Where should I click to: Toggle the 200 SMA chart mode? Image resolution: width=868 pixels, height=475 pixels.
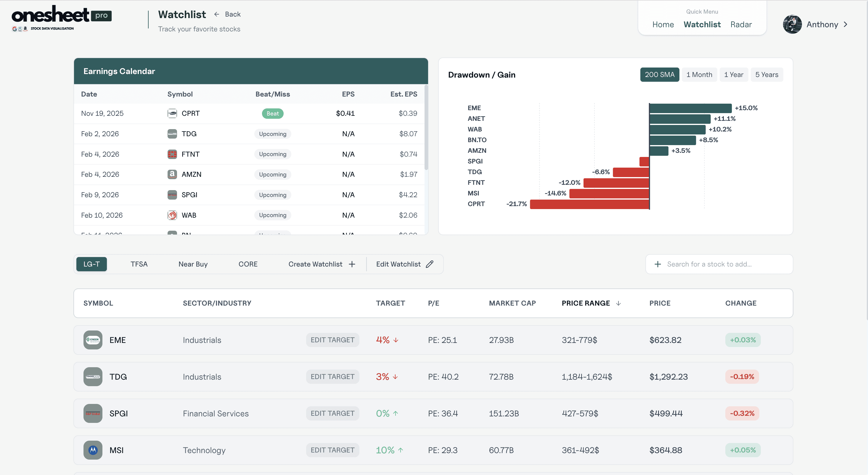click(x=659, y=75)
